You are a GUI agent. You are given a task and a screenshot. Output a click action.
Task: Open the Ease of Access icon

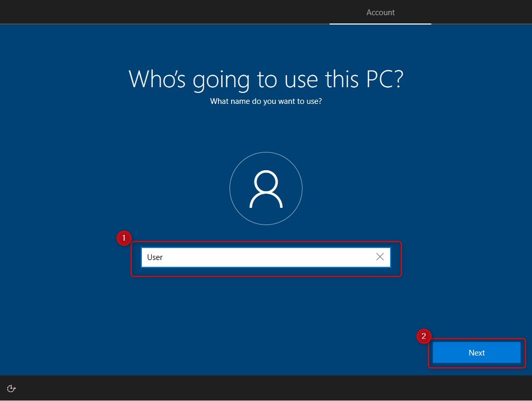pos(11,388)
